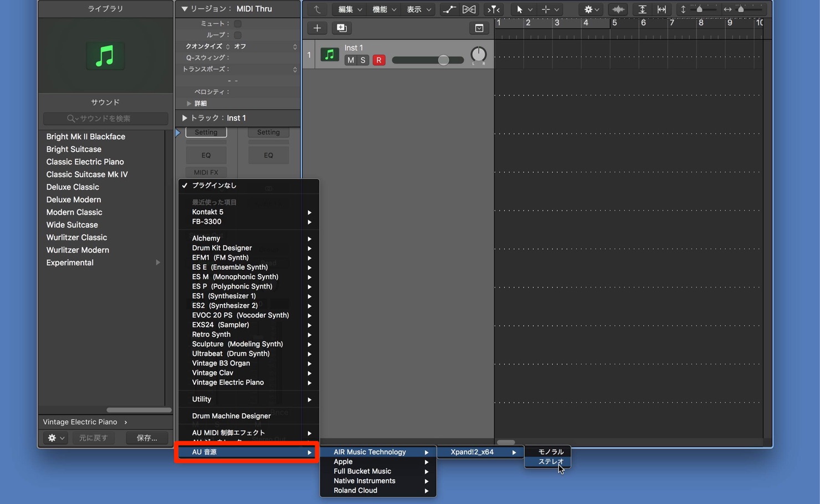Select the pointer tool icon

[519, 9]
